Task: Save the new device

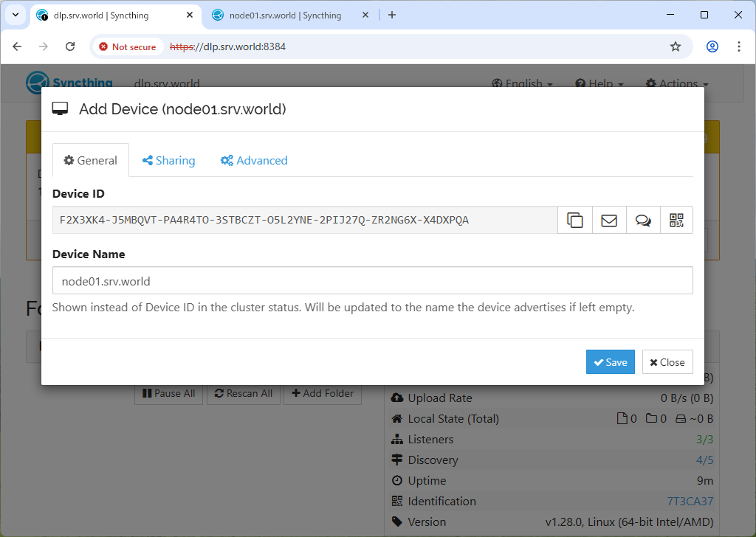Action: click(x=610, y=362)
